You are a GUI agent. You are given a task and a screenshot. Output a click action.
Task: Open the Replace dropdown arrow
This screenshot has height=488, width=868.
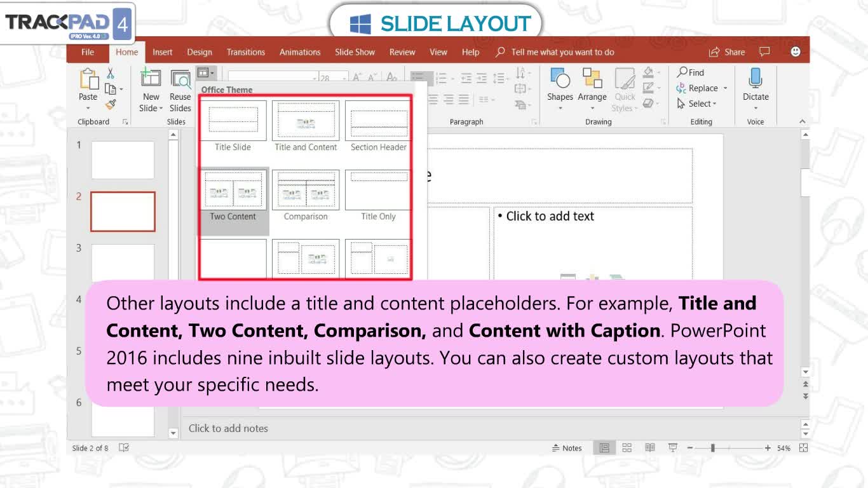pos(725,88)
